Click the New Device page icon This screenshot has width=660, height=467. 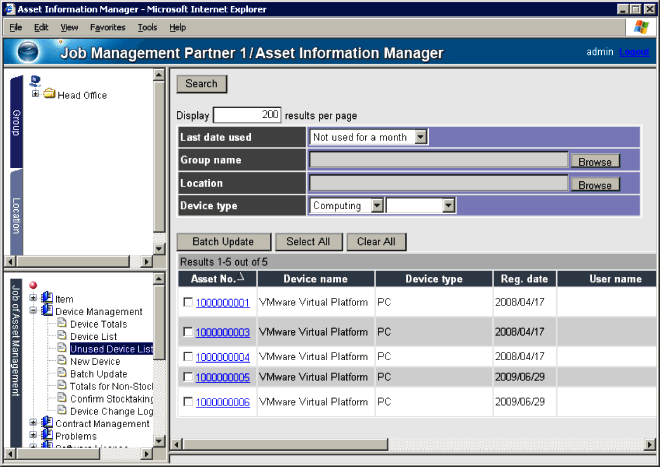point(61,361)
